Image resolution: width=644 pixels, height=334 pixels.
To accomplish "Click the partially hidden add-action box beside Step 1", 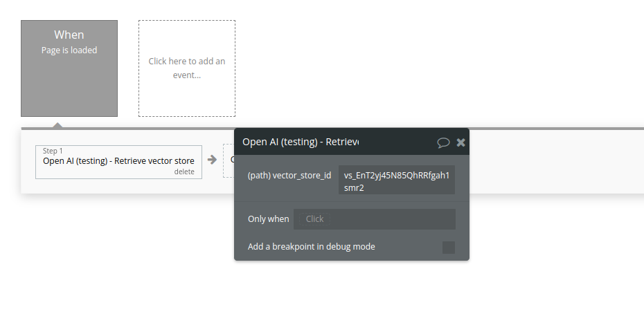I will 229,160.
